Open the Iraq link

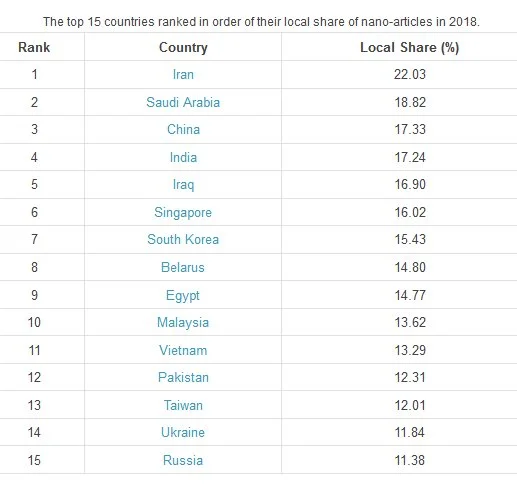183,185
